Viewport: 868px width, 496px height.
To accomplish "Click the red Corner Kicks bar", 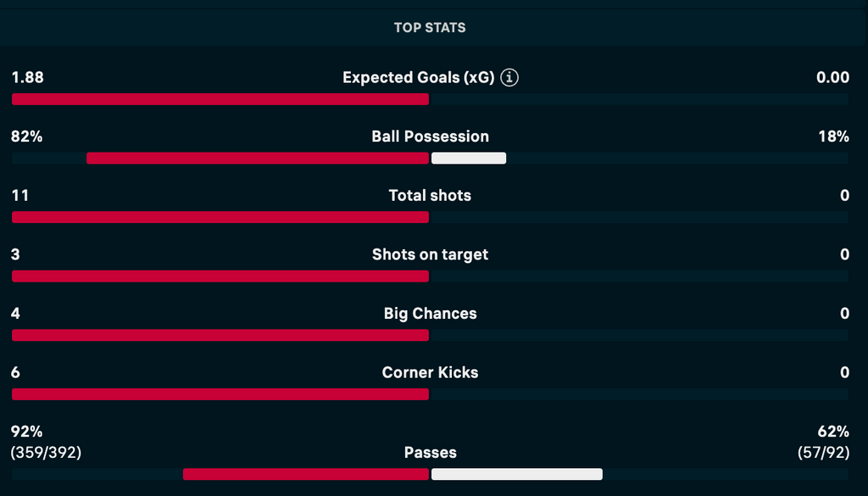I will (x=220, y=394).
